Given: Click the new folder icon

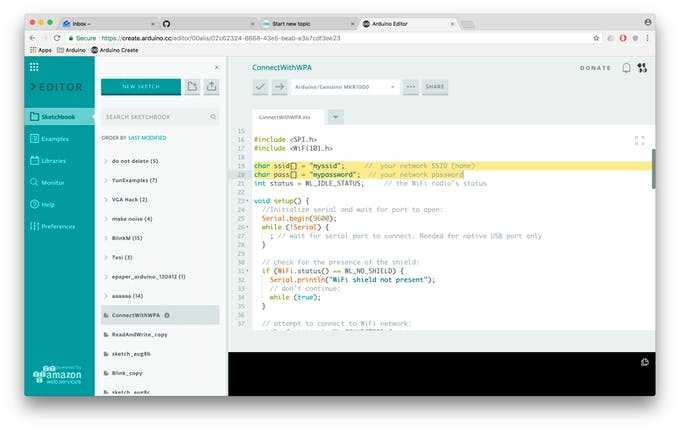Looking at the screenshot, I should [x=192, y=87].
